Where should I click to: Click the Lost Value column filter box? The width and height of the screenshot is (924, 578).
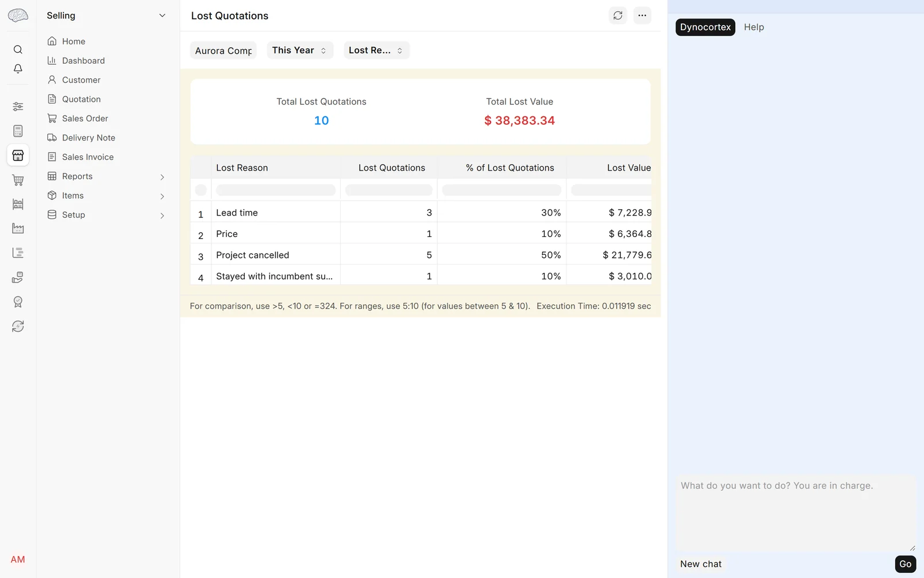tap(611, 190)
